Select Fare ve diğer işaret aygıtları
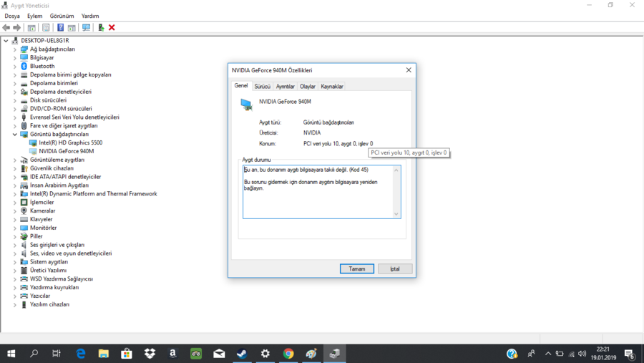 point(64,126)
